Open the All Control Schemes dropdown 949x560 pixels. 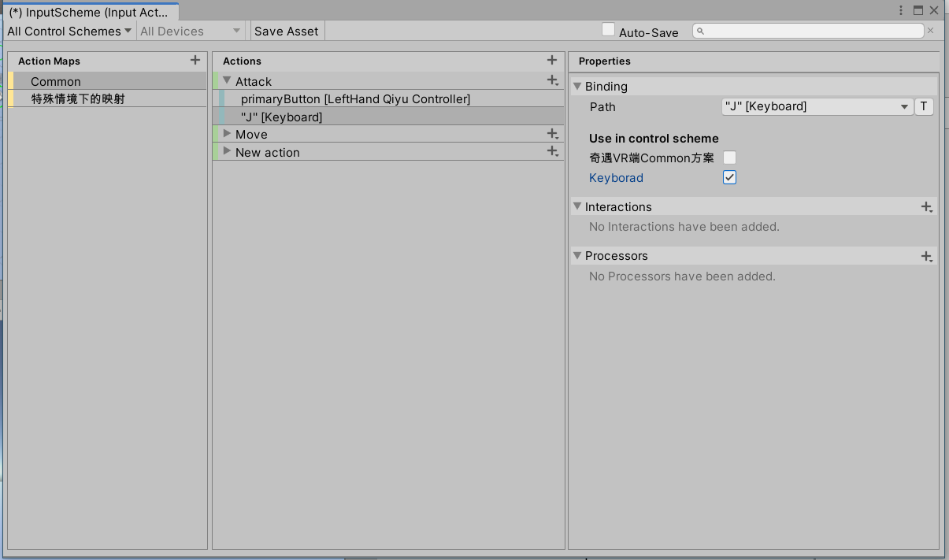(69, 31)
